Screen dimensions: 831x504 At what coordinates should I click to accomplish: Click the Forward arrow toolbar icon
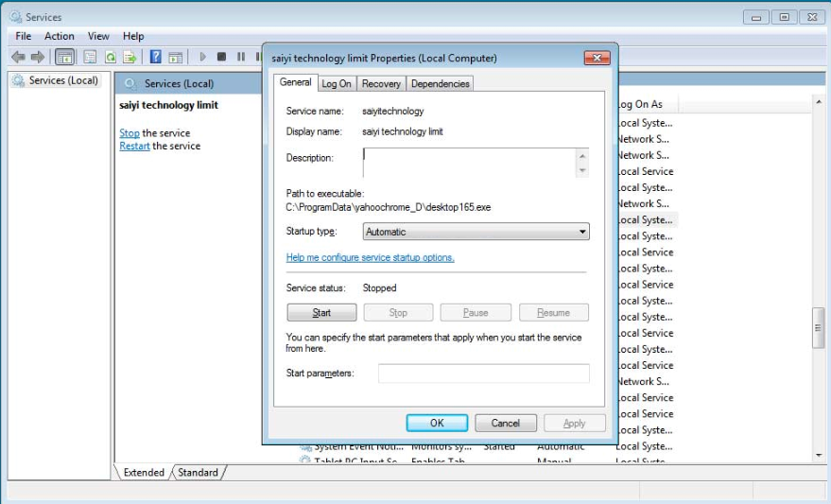(x=37, y=57)
